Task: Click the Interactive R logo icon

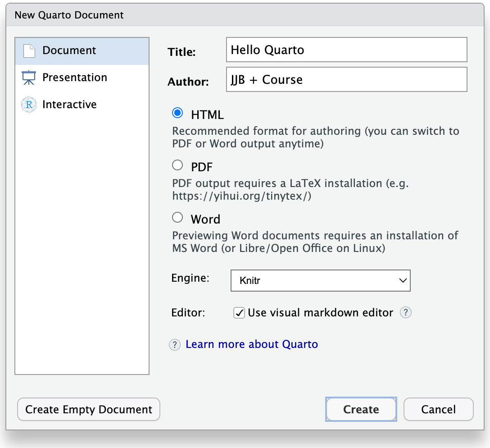Action: (x=28, y=104)
